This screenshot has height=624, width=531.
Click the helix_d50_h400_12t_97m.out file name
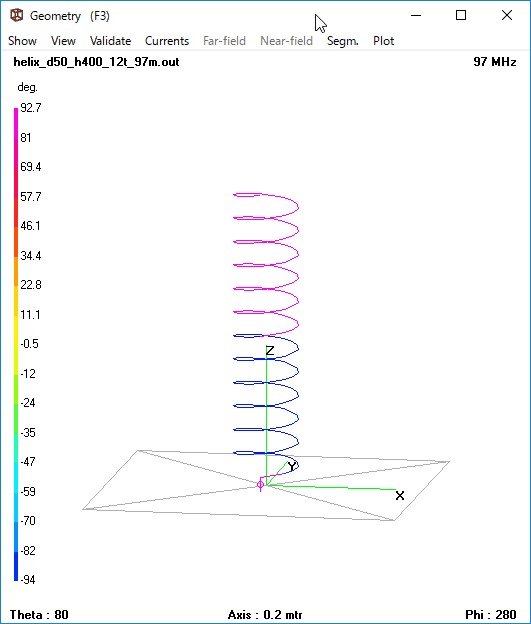96,62
